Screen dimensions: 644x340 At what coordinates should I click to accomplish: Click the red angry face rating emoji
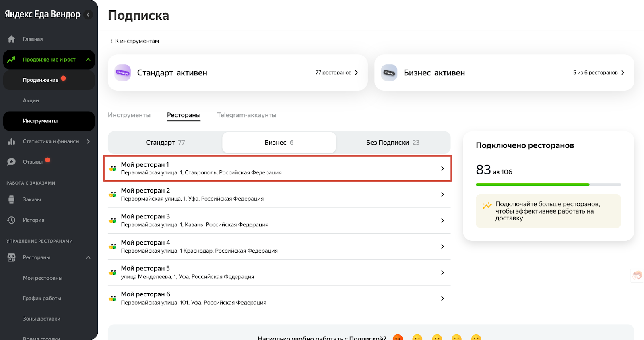tap(398, 338)
